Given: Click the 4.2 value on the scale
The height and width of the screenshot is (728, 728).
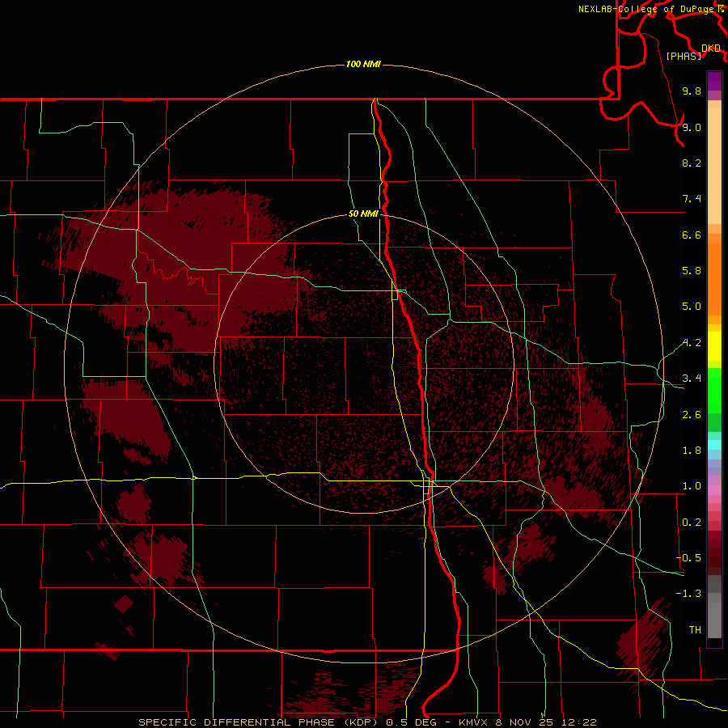Looking at the screenshot, I should (692, 343).
